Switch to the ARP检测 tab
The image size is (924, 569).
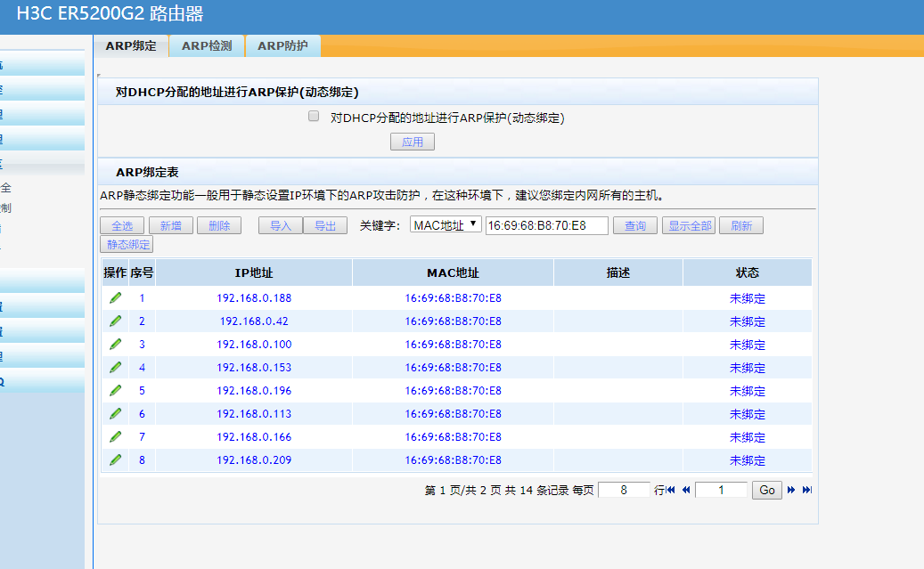click(x=207, y=46)
